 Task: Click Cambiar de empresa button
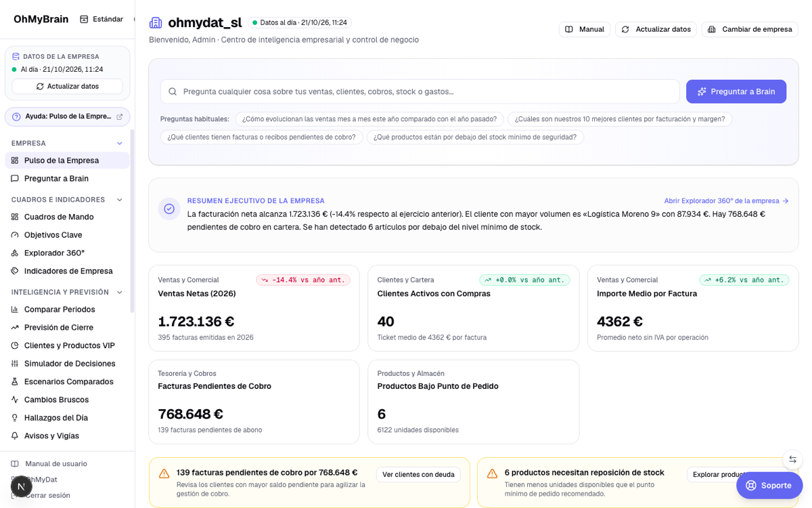tap(750, 29)
